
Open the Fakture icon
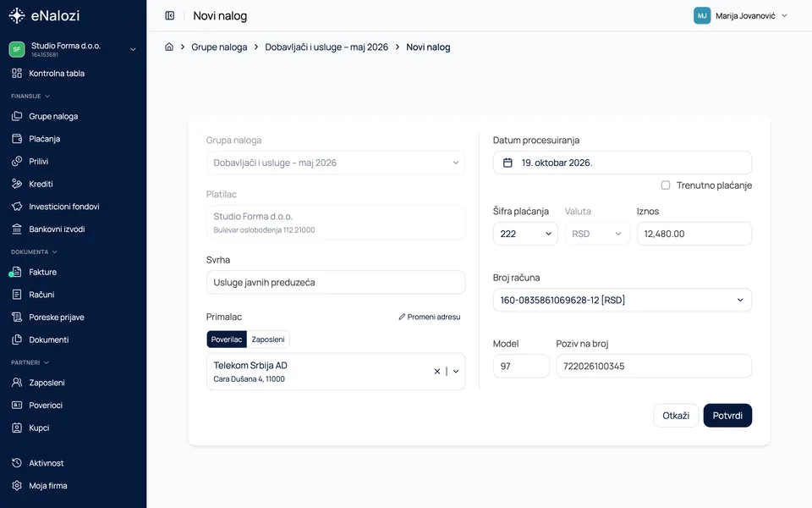pos(17,272)
